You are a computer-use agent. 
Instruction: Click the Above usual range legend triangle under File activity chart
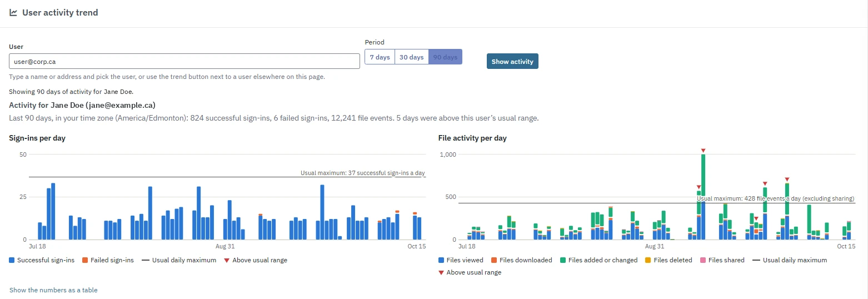coord(441,272)
